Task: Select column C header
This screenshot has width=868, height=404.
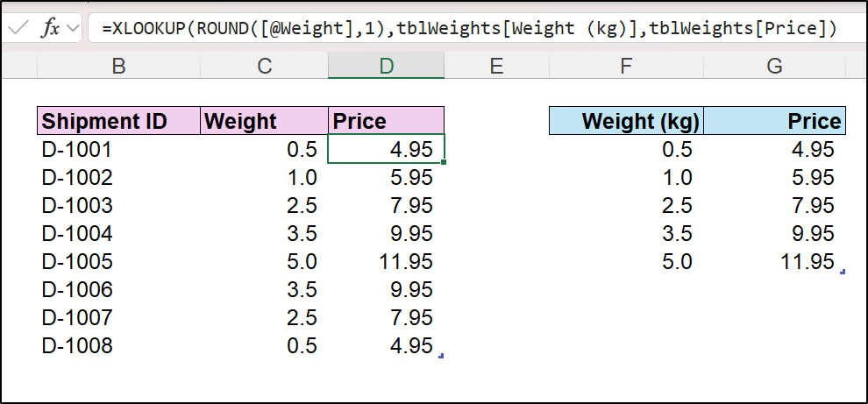Action: coord(264,67)
